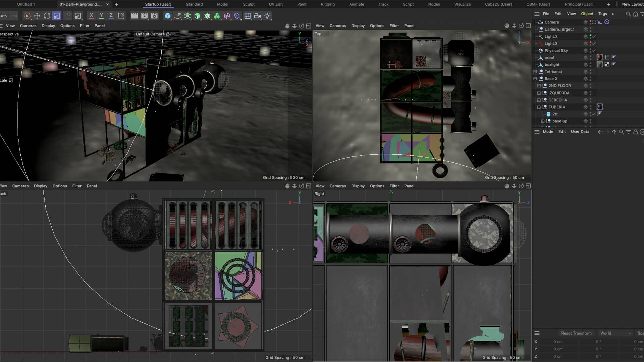Collapse the TUBERÍA group
644x362 pixels.
point(539,107)
